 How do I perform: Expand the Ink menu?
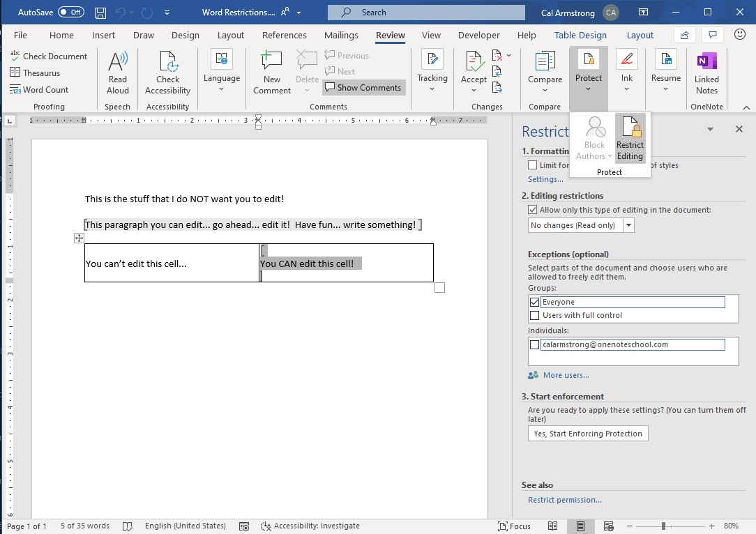[627, 71]
